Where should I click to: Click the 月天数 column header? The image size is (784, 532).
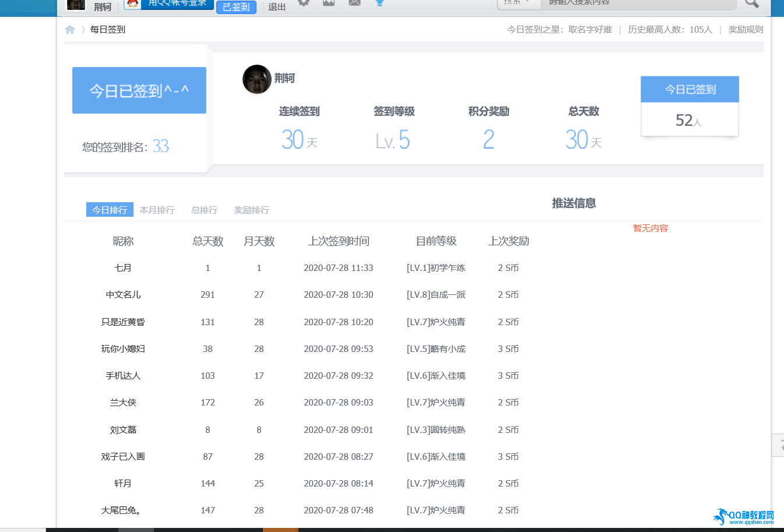click(259, 241)
